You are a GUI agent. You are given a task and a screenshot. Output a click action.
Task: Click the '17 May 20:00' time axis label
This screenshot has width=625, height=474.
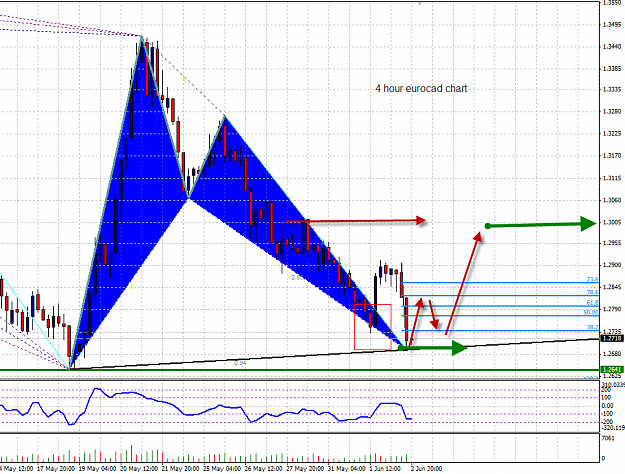(55, 469)
